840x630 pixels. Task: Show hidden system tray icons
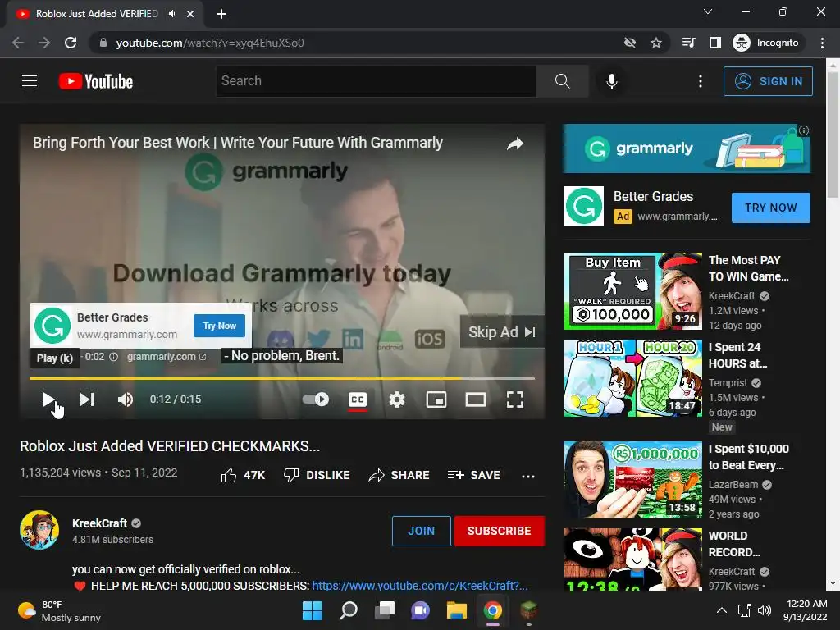pyautogui.click(x=722, y=610)
